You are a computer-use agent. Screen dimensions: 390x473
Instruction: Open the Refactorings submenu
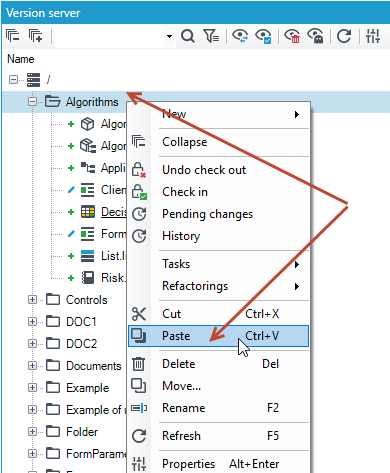[x=219, y=286]
